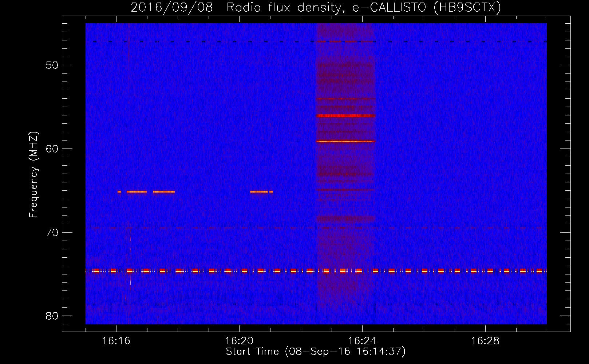Click the 16:20 time tick label
The height and width of the screenshot is (364, 589).
(x=239, y=341)
